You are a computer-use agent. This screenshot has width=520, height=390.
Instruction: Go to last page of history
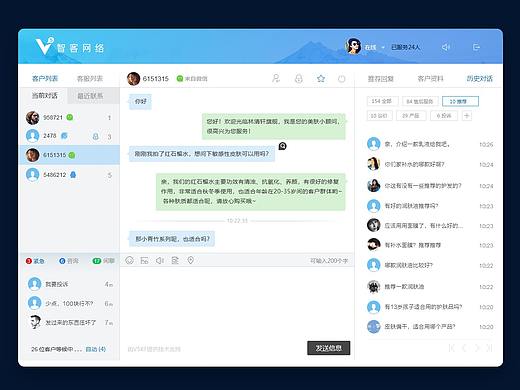coord(489,348)
